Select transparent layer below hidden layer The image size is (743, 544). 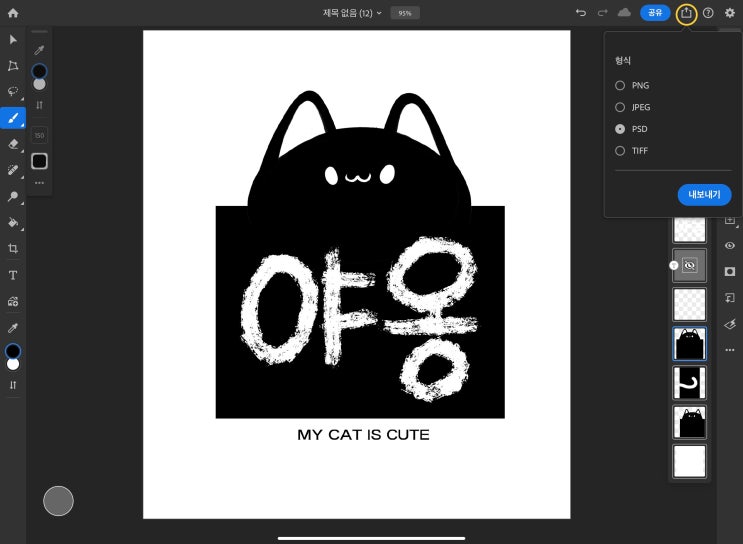click(x=689, y=304)
